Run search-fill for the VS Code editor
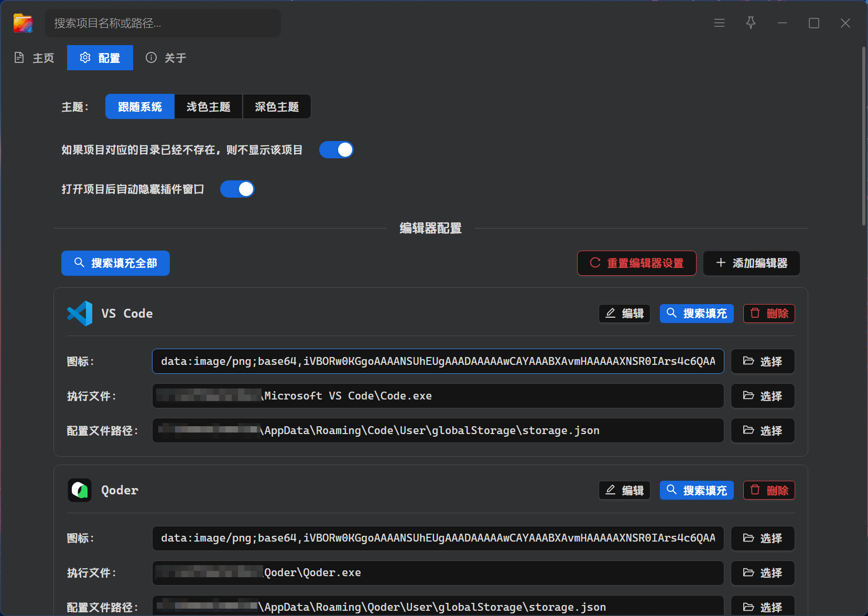 click(x=696, y=314)
